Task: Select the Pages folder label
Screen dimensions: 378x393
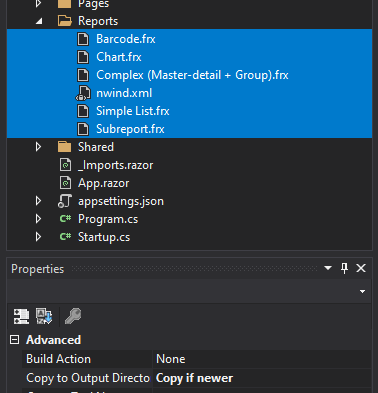Action: click(x=93, y=4)
